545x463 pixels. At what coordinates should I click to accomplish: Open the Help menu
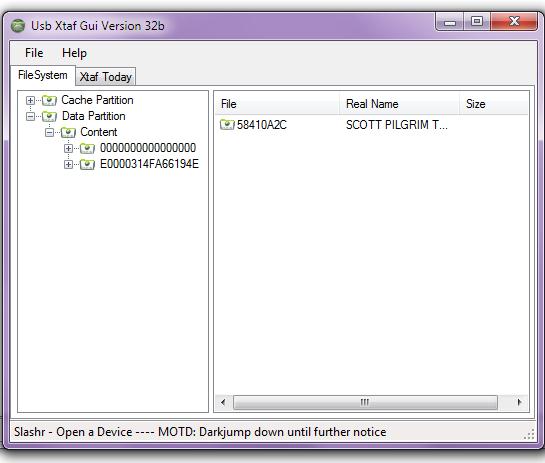point(74,53)
